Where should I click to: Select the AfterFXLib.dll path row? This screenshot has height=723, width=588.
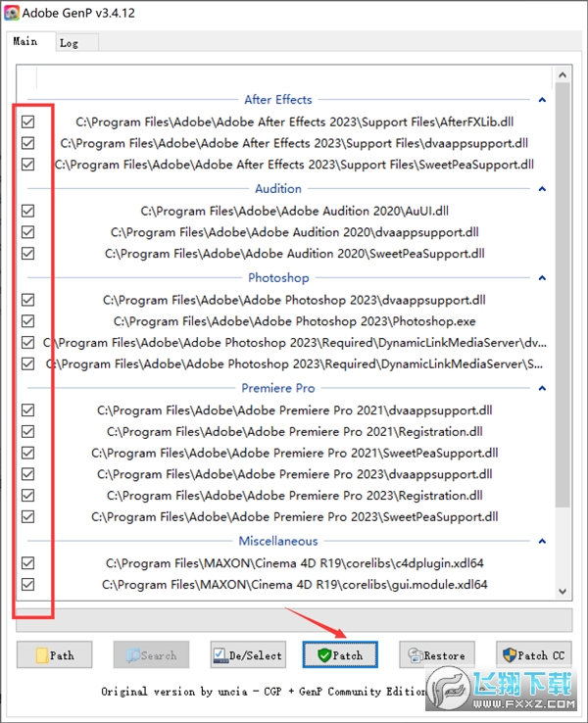pyautogui.click(x=295, y=122)
